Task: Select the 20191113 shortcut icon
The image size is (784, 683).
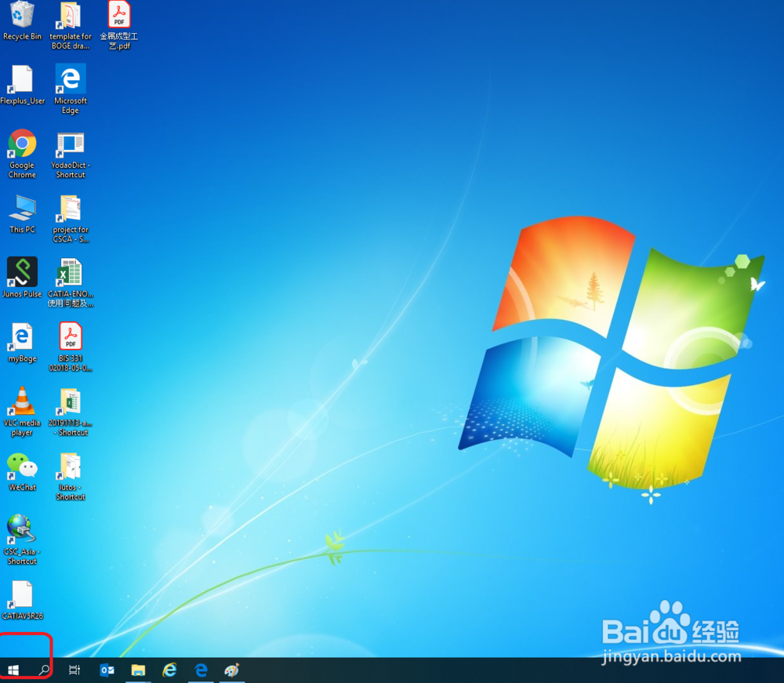Action: [70, 401]
